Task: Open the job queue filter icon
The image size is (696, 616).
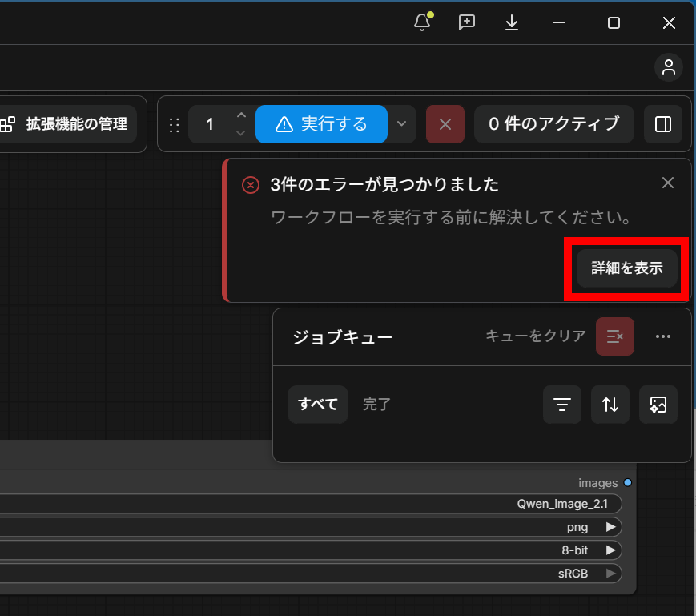Action: point(562,405)
